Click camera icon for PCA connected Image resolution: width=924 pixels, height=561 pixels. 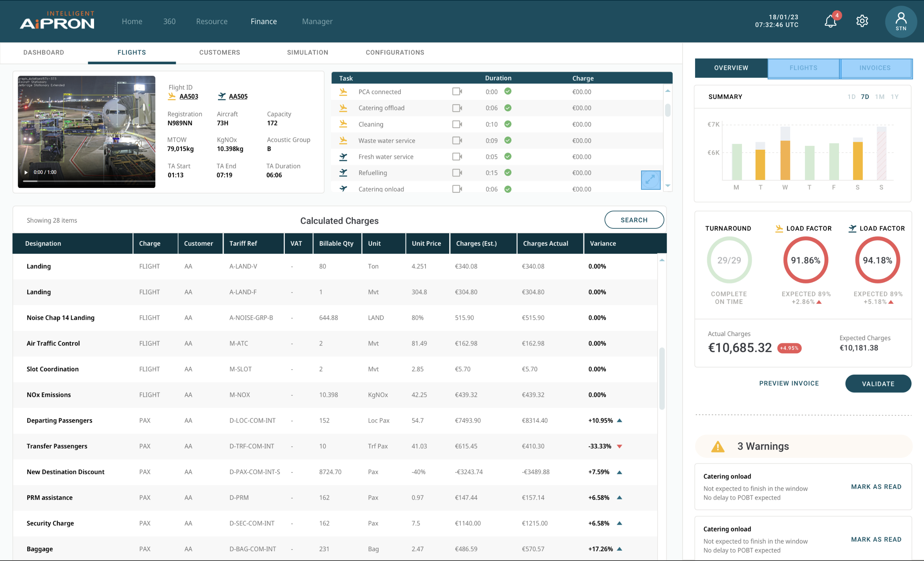(x=457, y=91)
